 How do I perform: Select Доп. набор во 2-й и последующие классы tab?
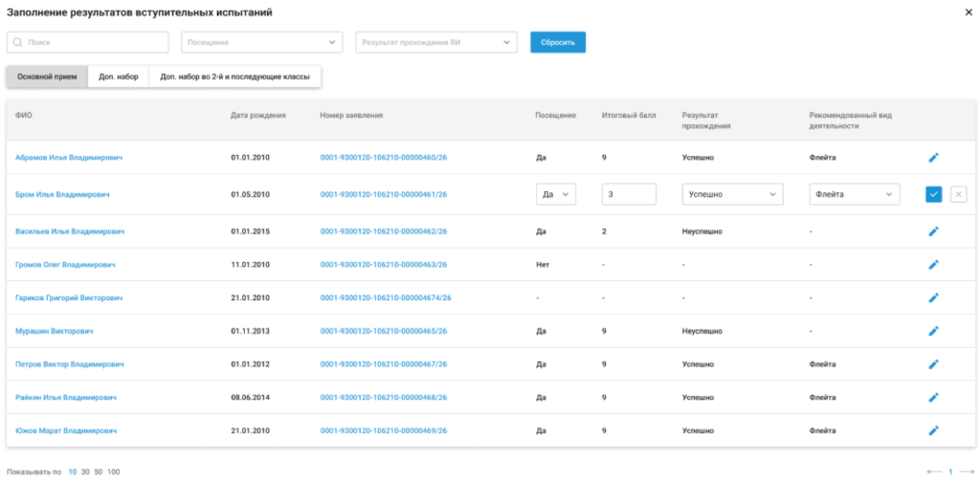[234, 77]
